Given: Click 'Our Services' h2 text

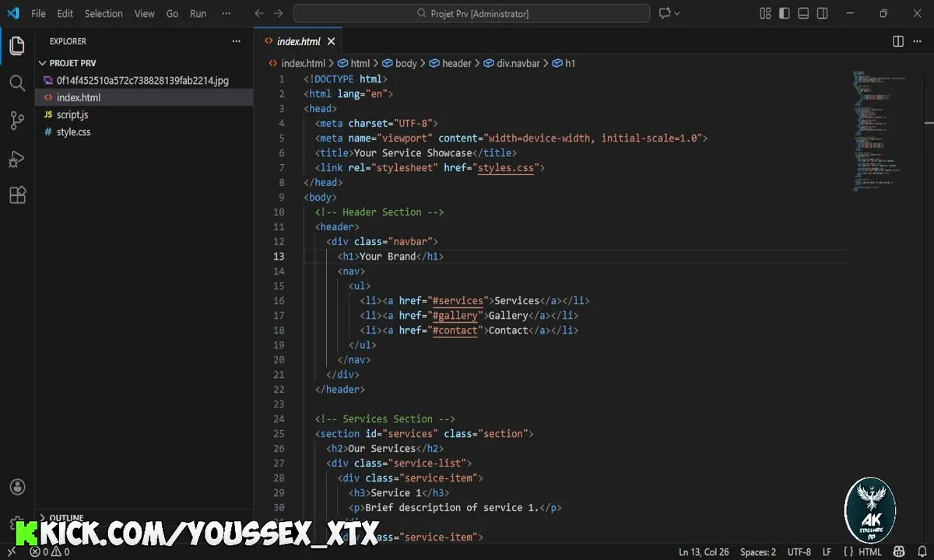Looking at the screenshot, I should 381,448.
